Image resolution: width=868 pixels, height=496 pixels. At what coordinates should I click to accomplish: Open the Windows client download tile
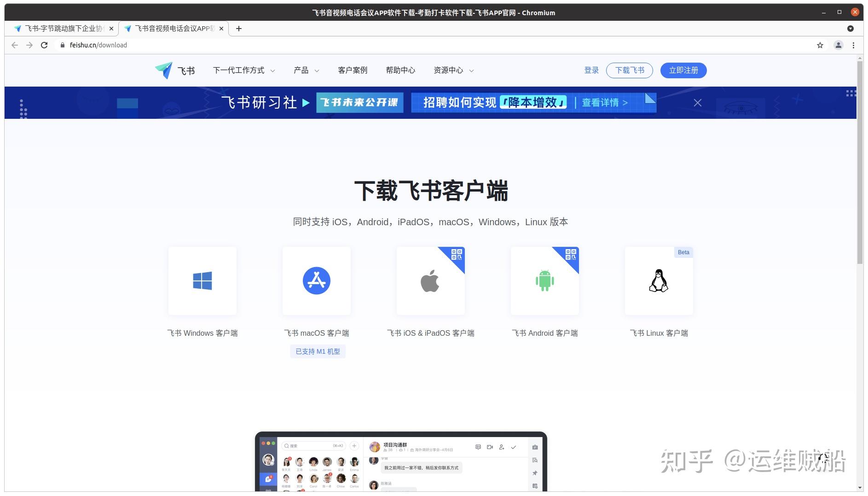tap(203, 281)
